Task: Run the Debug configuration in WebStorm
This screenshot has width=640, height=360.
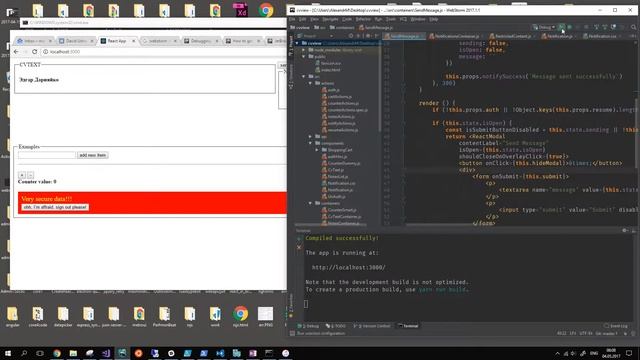Action: pos(562,27)
